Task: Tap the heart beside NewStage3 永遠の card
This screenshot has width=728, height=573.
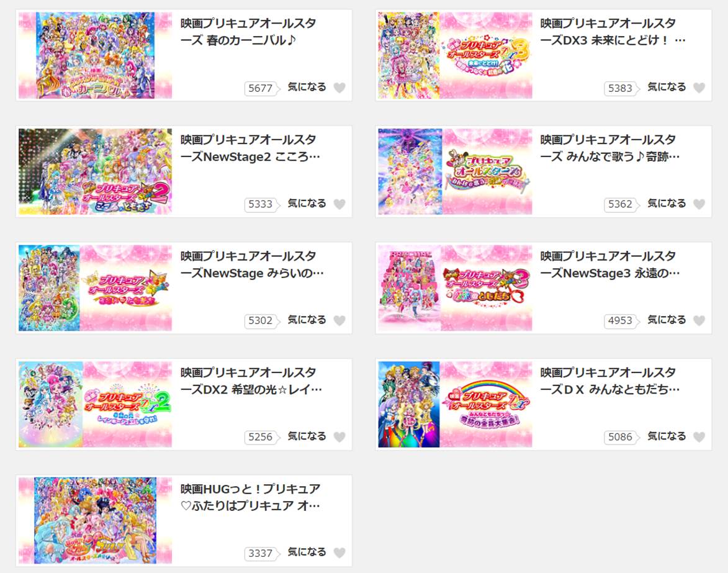Action: click(699, 320)
